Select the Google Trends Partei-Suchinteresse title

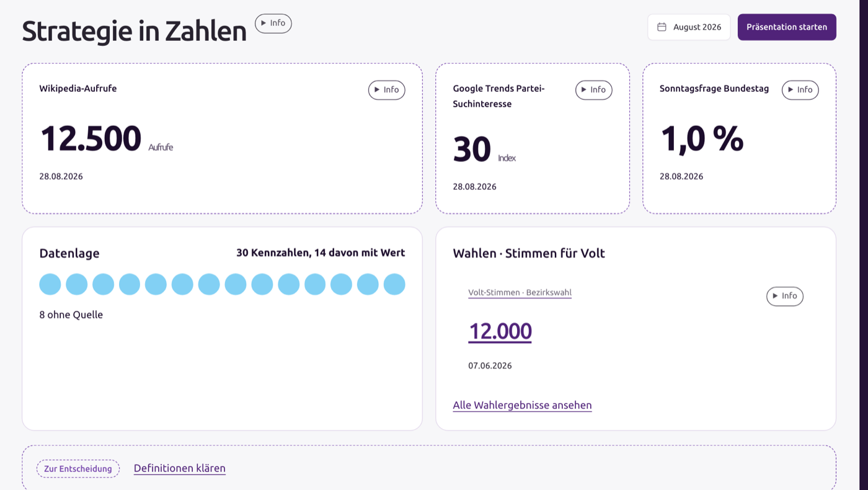click(499, 96)
